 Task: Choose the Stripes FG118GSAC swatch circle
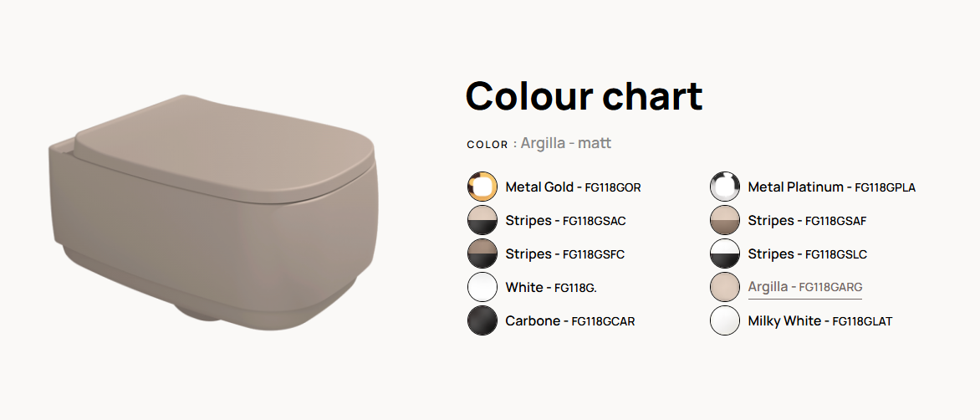pyautogui.click(x=482, y=221)
